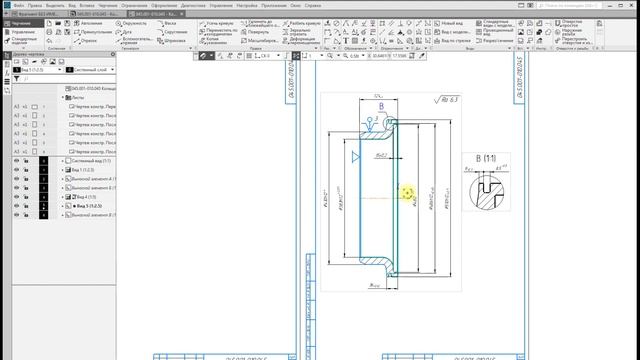Create a new document with the blank-page icon
This screenshot has width=640, height=360.
click(49, 23)
